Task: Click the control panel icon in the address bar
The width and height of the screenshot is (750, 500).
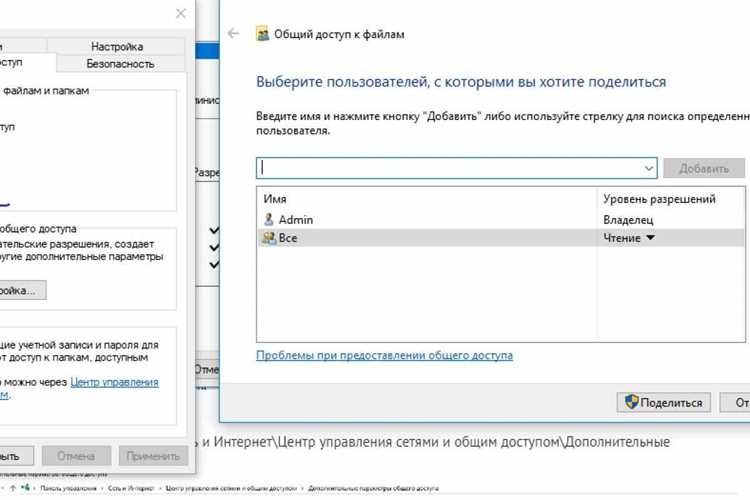Action: click(25, 488)
